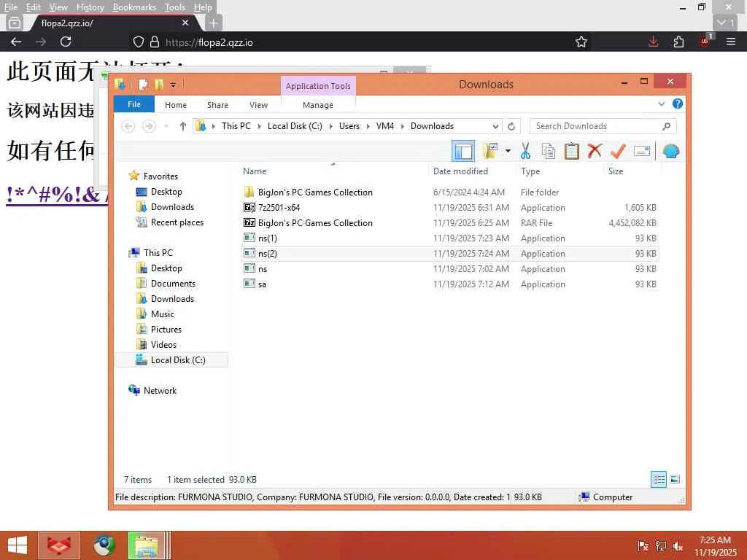Select Local Disk (C:) in navigation pane

pyautogui.click(x=171, y=360)
